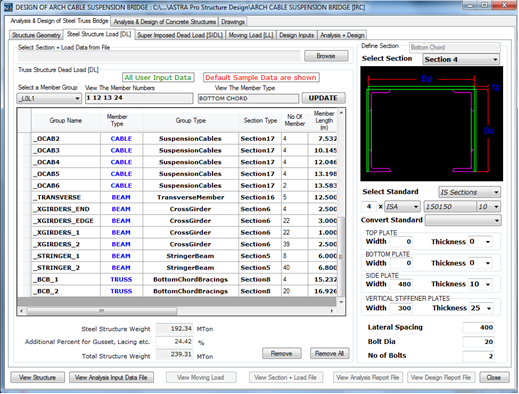
Task: Click the Top Plate Width field
Action: click(401, 242)
